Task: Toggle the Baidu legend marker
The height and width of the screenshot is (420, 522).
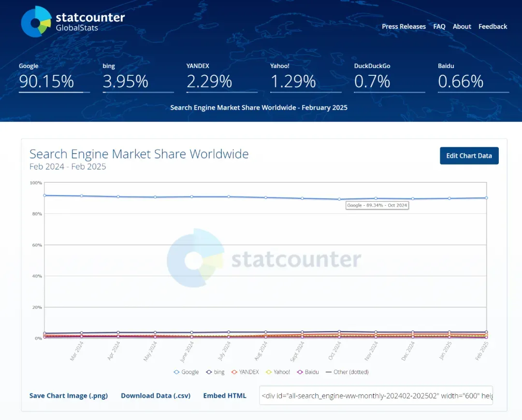Action: [x=300, y=372]
